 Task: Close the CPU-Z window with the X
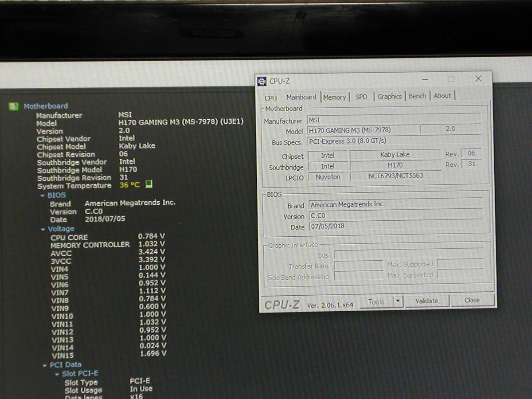point(478,78)
